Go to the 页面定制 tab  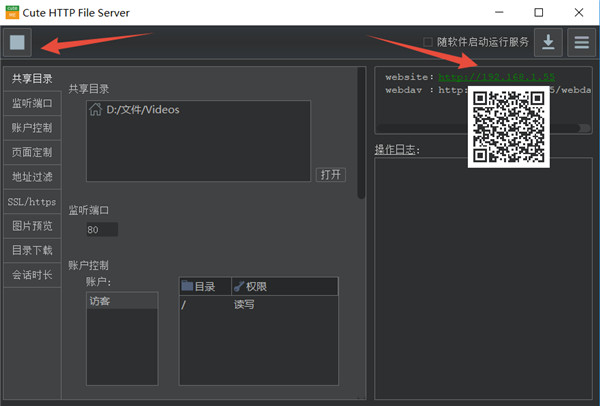click(x=31, y=152)
